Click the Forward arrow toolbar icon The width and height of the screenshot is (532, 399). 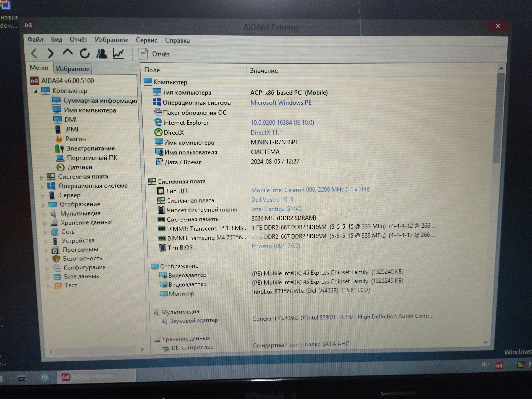tap(50, 53)
